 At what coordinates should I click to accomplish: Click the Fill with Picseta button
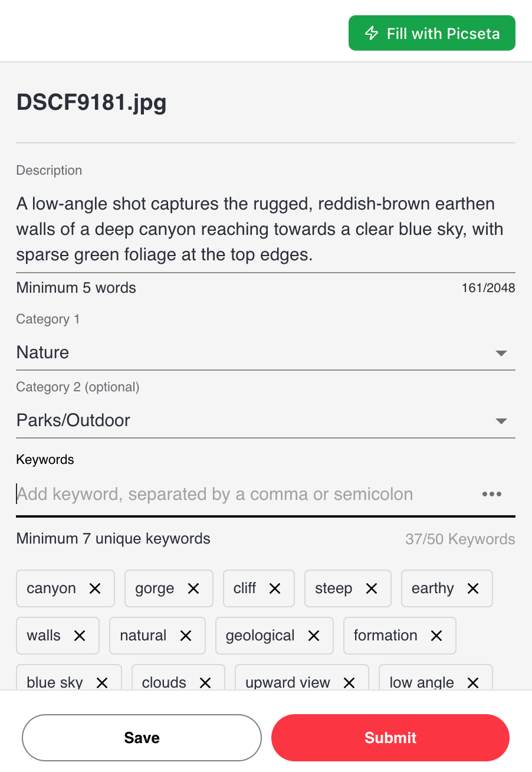pyautogui.click(x=431, y=33)
